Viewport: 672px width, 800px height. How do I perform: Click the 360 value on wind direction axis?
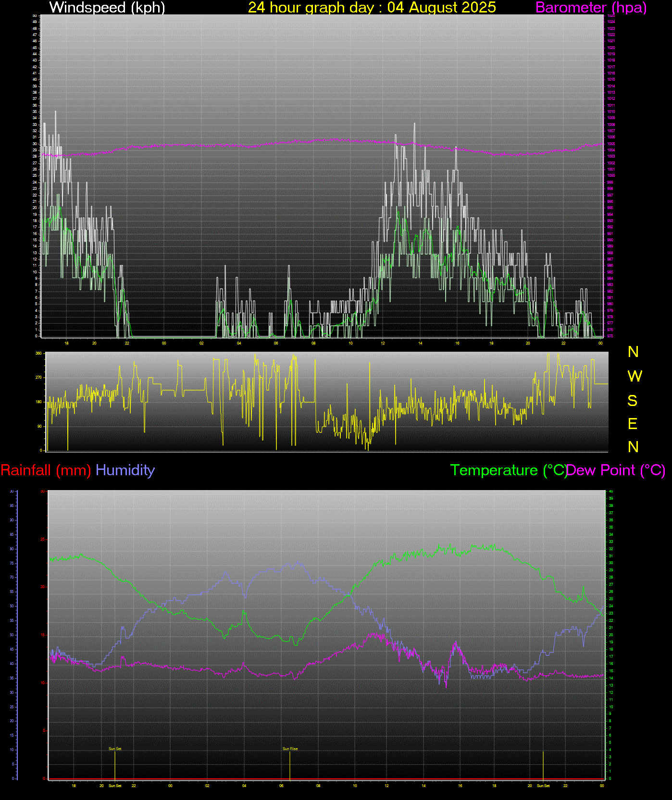38,353
